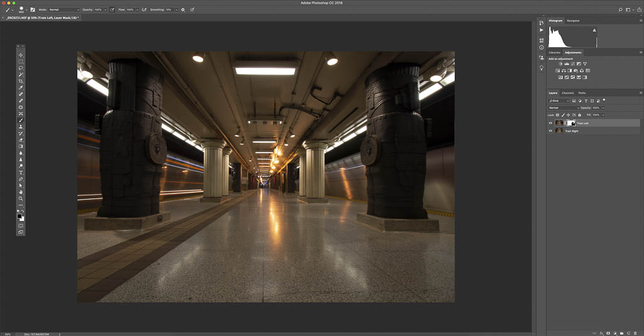Select the Zoom tool in the toolbar
Viewport: 644px width, 336px height.
point(21,198)
